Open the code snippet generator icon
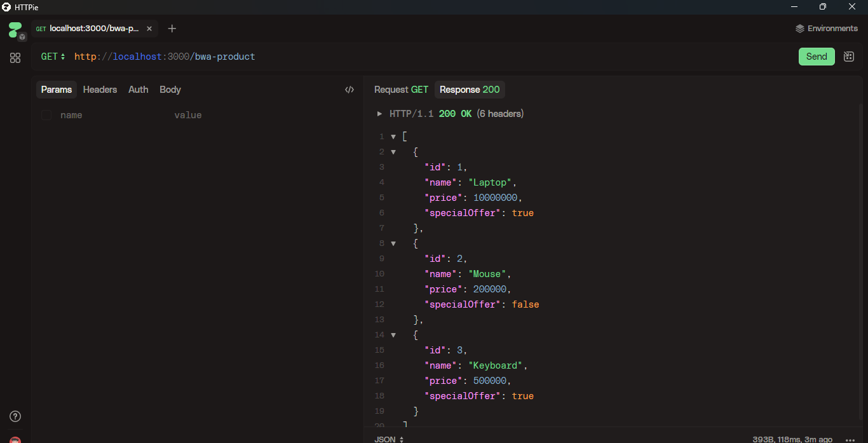Screen dimensions: 868x443 coord(349,90)
